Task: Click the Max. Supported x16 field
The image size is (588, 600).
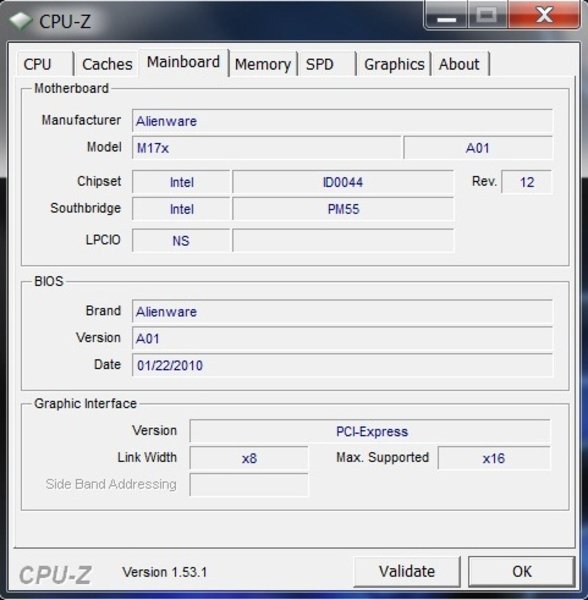Action: click(x=494, y=458)
